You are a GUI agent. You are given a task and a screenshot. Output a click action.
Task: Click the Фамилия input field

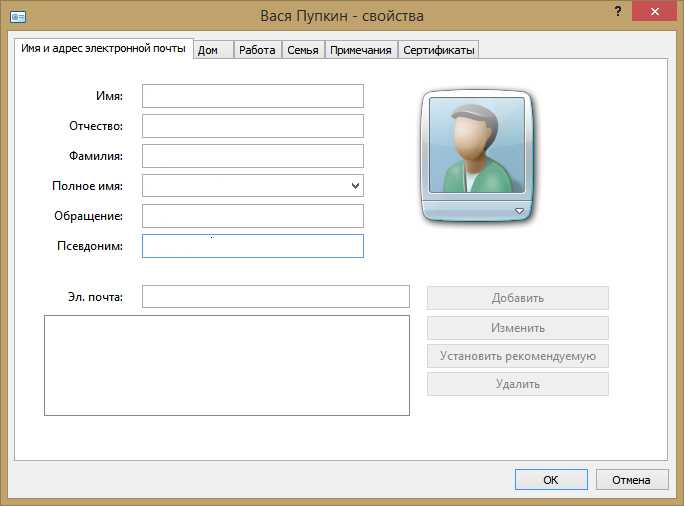pos(253,156)
